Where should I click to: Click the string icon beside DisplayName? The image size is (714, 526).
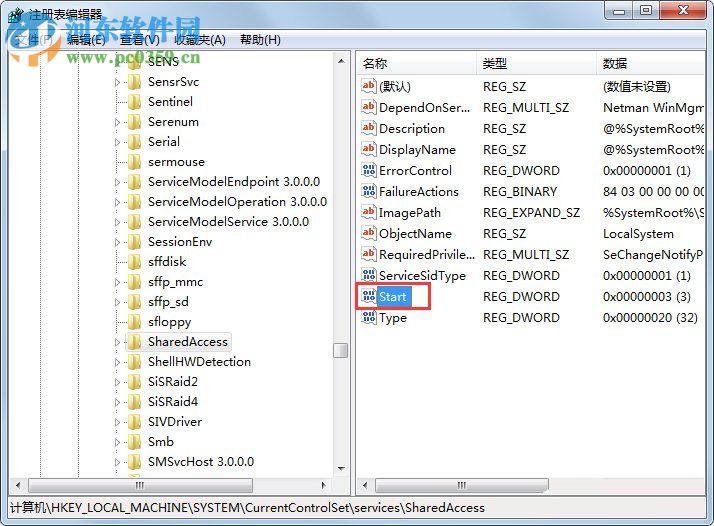[x=368, y=149]
